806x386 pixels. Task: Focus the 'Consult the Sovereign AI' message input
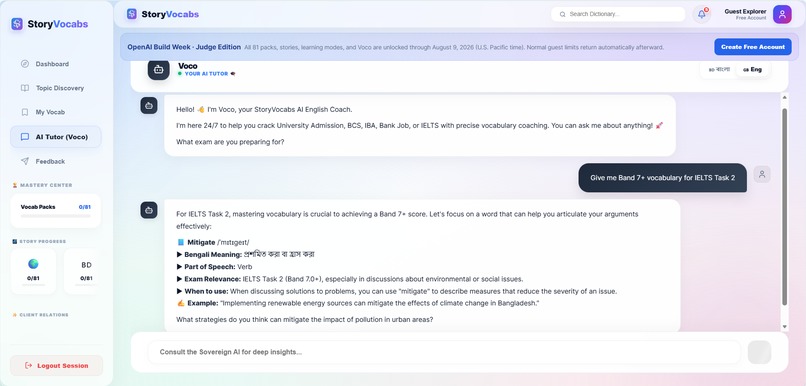coord(444,352)
